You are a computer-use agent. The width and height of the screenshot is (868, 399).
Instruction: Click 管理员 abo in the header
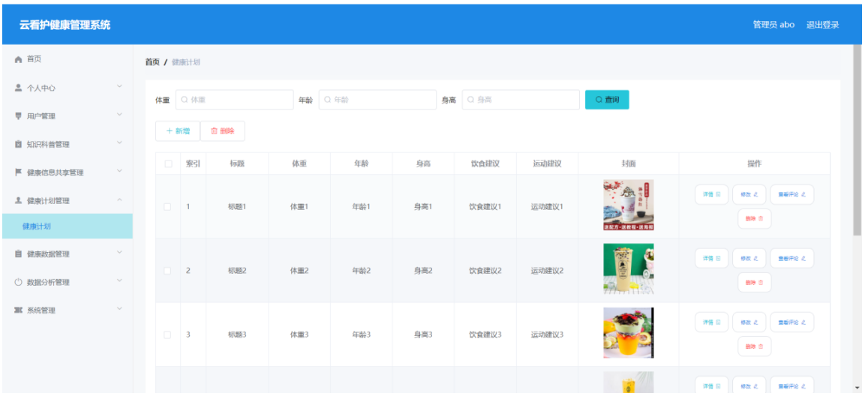(x=773, y=25)
